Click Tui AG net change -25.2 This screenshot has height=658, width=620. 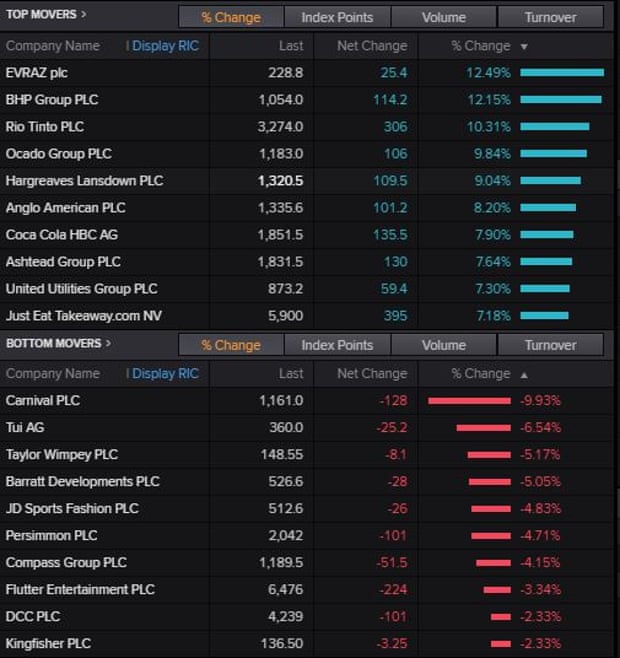click(x=392, y=427)
